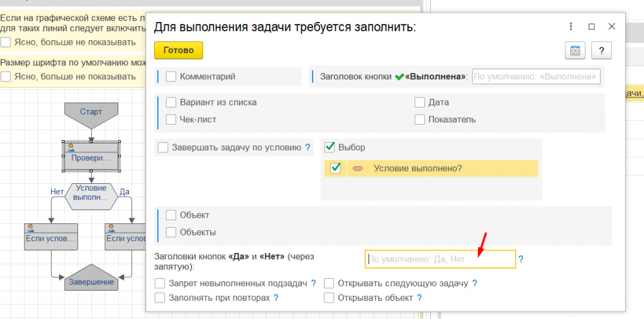Enable Заполнять при повторах checkbox
The height and width of the screenshot is (319, 644).
(x=160, y=298)
